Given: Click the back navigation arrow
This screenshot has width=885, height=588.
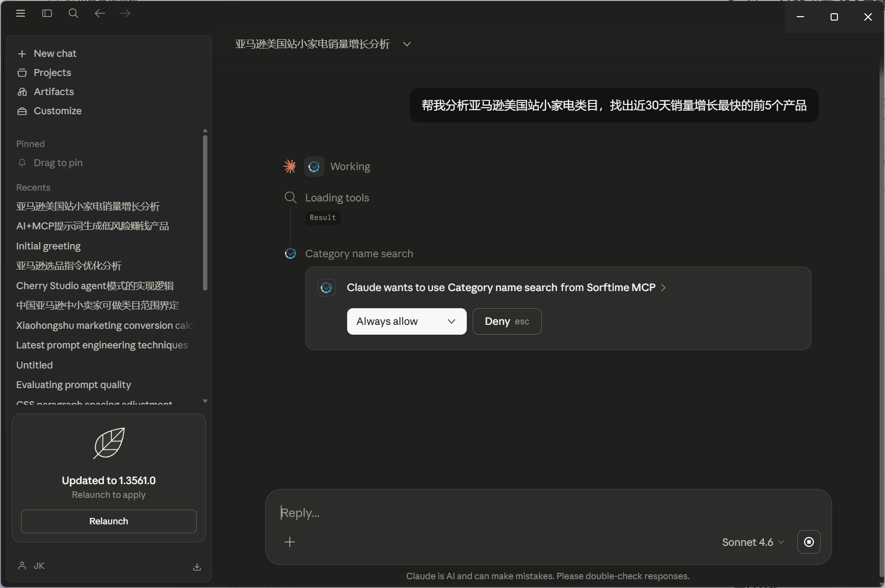Looking at the screenshot, I should pos(100,13).
